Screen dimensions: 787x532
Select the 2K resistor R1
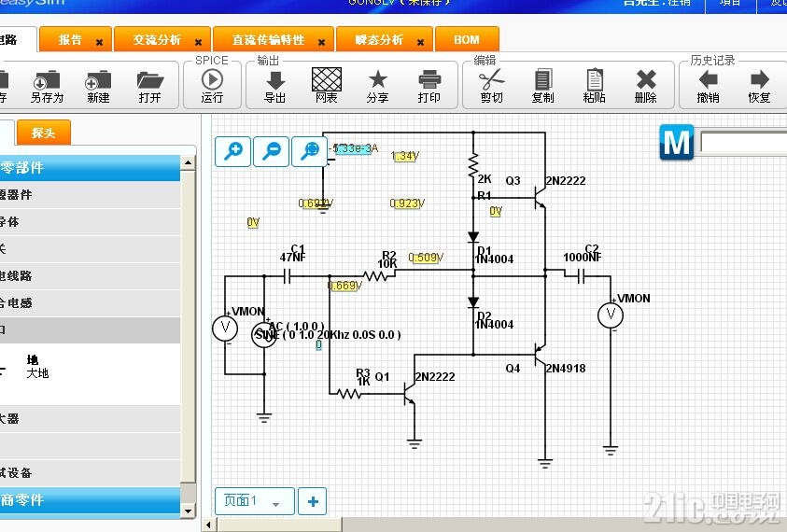click(472, 167)
